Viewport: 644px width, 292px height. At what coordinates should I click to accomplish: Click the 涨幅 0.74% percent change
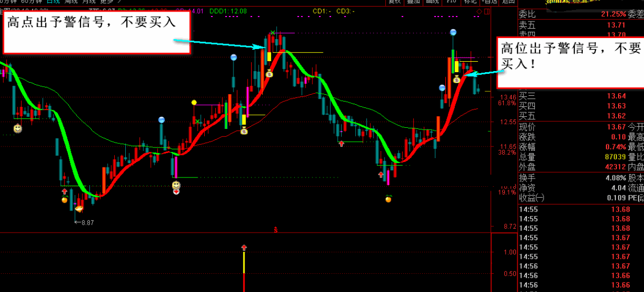click(x=616, y=147)
